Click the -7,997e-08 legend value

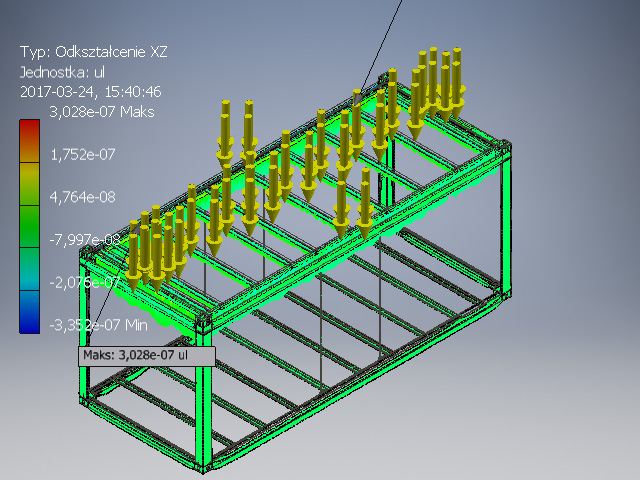[82, 239]
